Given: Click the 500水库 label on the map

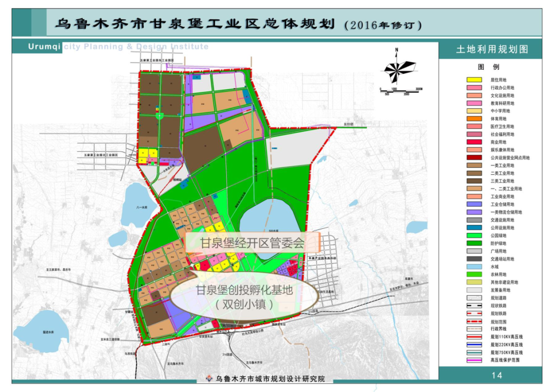Looking at the screenshot, I should [x=274, y=230].
